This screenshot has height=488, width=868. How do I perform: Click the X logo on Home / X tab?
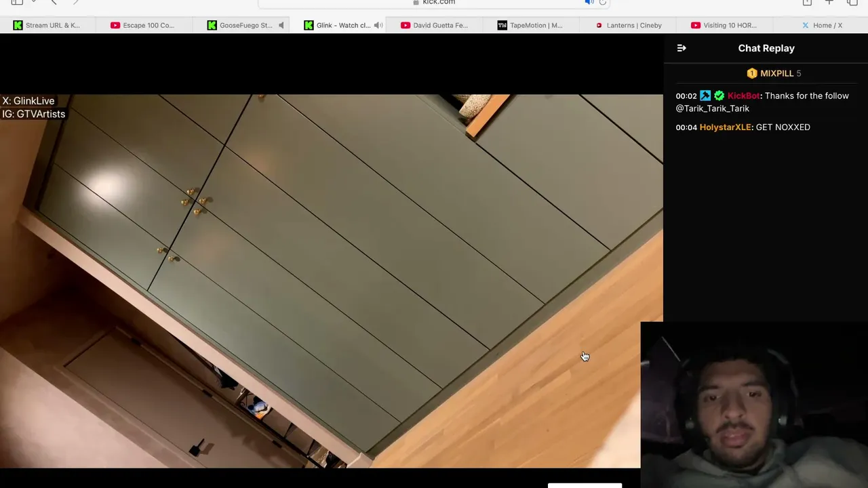806,25
